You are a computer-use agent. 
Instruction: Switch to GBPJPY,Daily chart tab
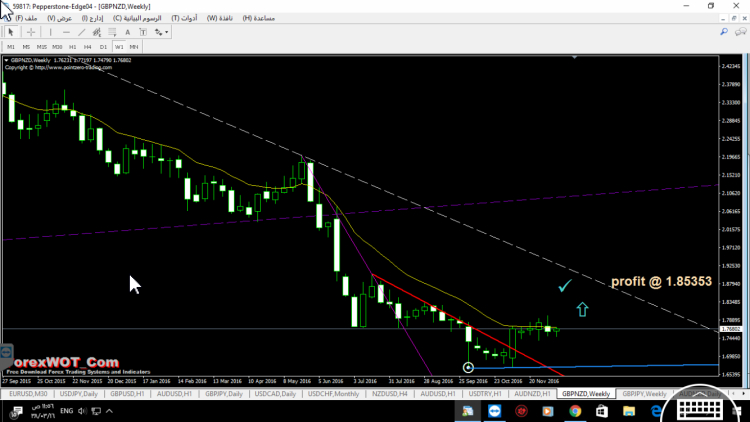(x=224, y=394)
